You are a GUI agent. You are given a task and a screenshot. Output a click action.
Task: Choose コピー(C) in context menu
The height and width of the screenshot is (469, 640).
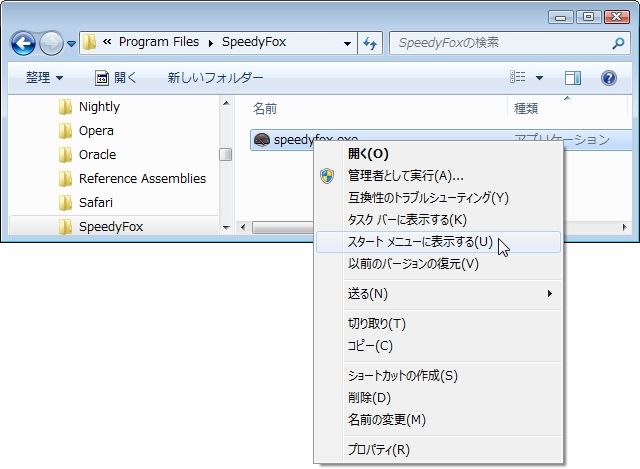click(x=438, y=346)
